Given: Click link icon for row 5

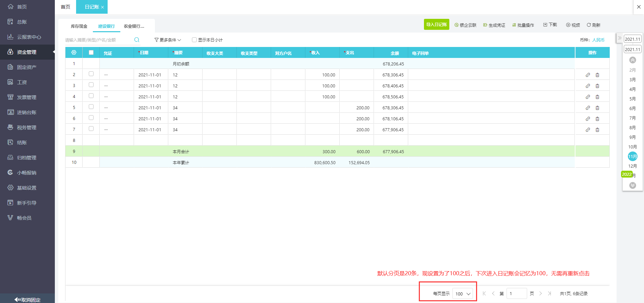Looking at the screenshot, I should click(x=588, y=108).
